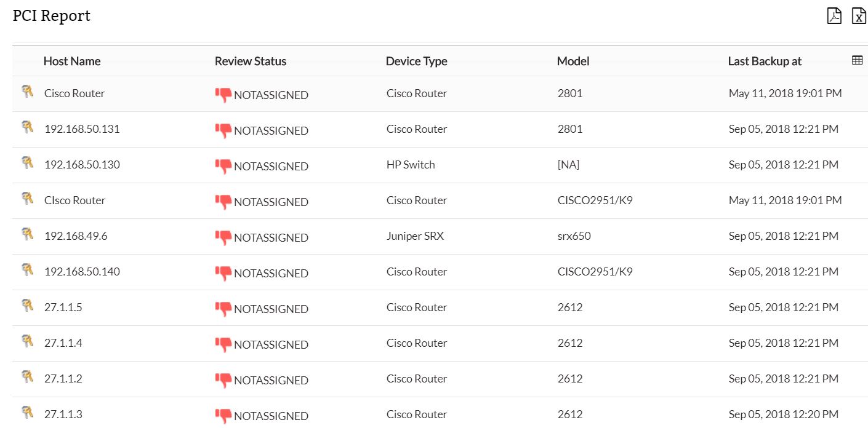This screenshot has width=868, height=428.
Task: Click key icon beside 192.168.49.6
Action: [x=27, y=234]
